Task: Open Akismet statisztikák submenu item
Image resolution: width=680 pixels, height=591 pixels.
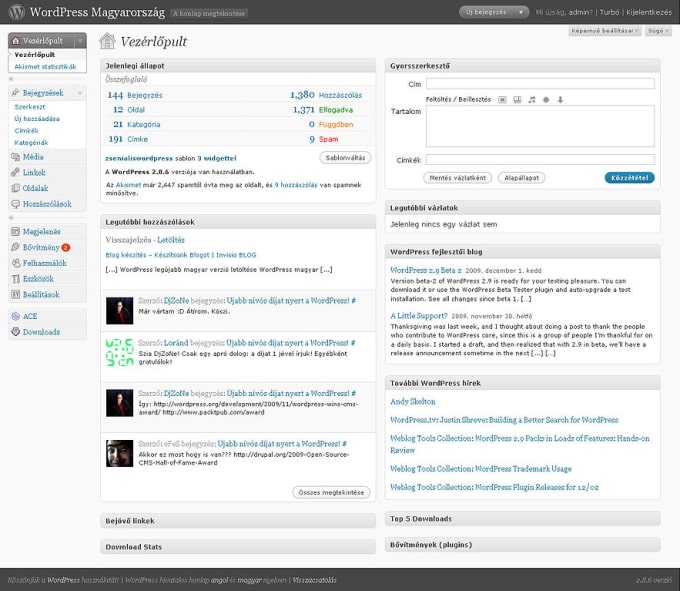Action: pyautogui.click(x=46, y=67)
